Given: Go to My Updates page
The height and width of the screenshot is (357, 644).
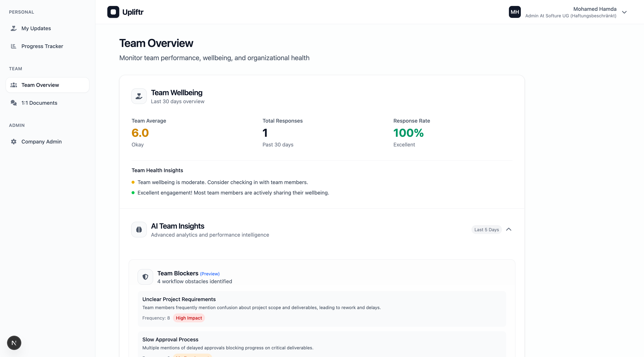Looking at the screenshot, I should [x=36, y=28].
